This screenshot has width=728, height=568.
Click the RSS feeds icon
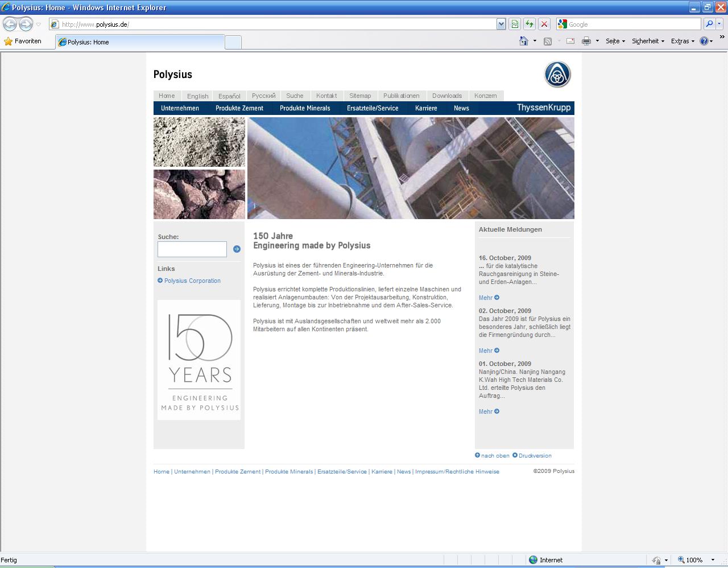click(x=548, y=41)
